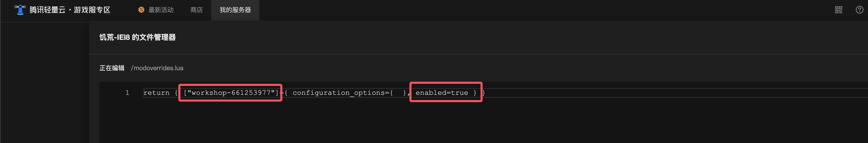Open the help question mark icon
The image size is (868, 143).
pos(860,10)
